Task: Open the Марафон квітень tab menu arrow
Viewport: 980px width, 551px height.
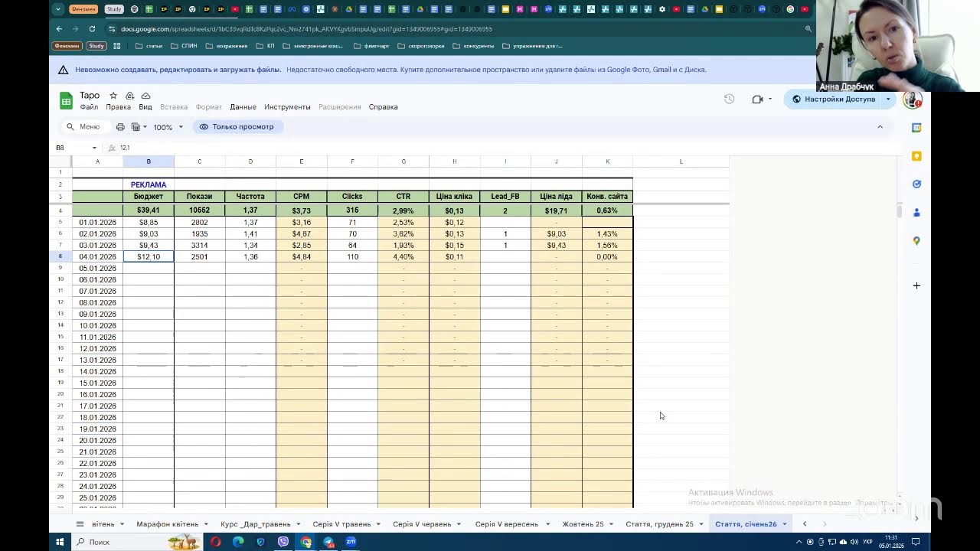Action: pos(206,524)
